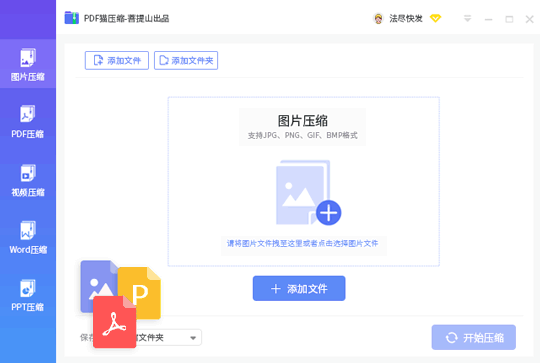Click the 图片压缩 heading in drop zone
This screenshot has width=540, height=363.
pos(302,121)
